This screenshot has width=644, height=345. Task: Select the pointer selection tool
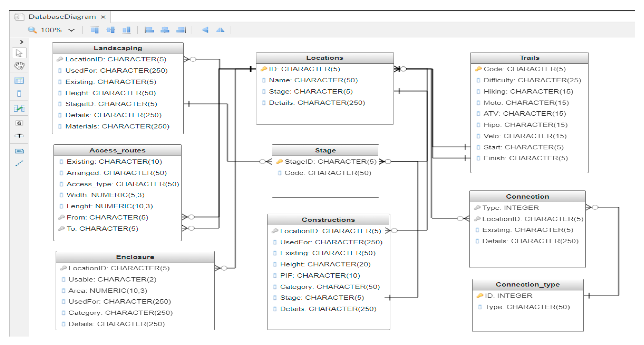[x=19, y=53]
